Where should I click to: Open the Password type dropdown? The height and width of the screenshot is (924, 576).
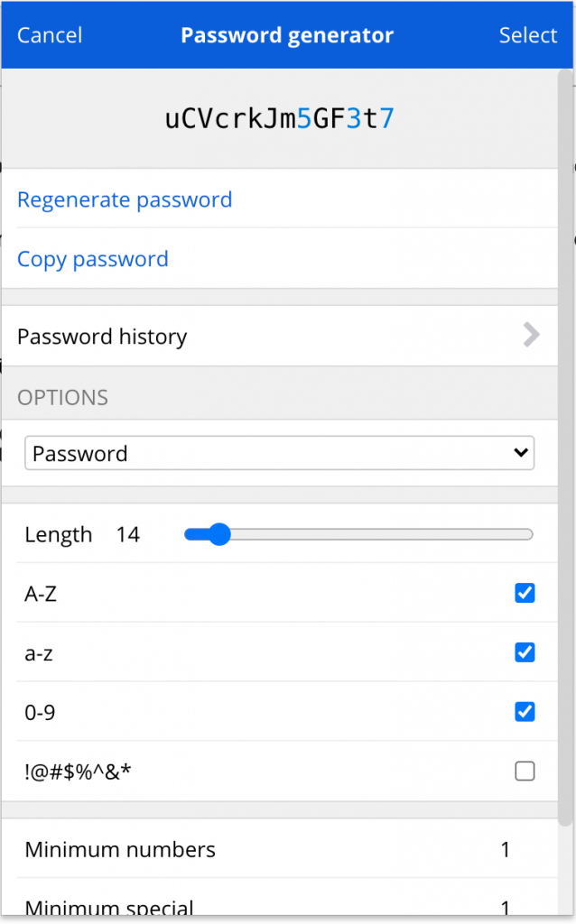click(279, 453)
